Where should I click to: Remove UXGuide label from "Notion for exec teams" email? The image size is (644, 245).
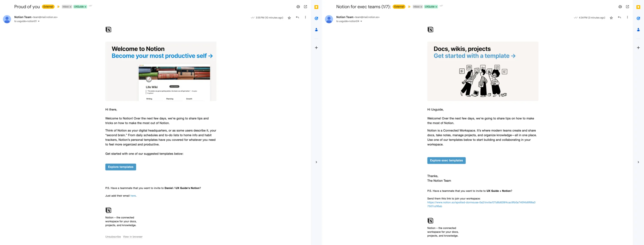[x=436, y=7]
